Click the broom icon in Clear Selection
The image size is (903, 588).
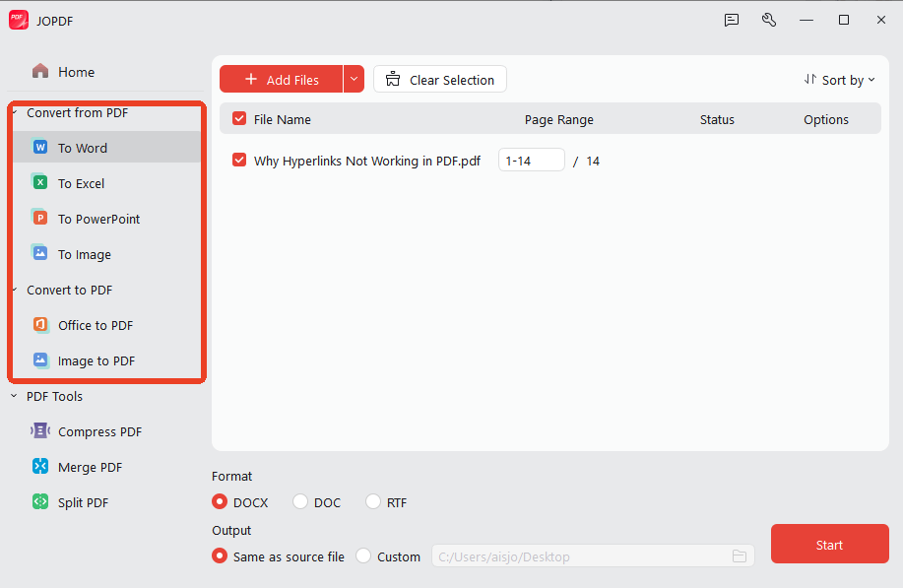pyautogui.click(x=393, y=79)
